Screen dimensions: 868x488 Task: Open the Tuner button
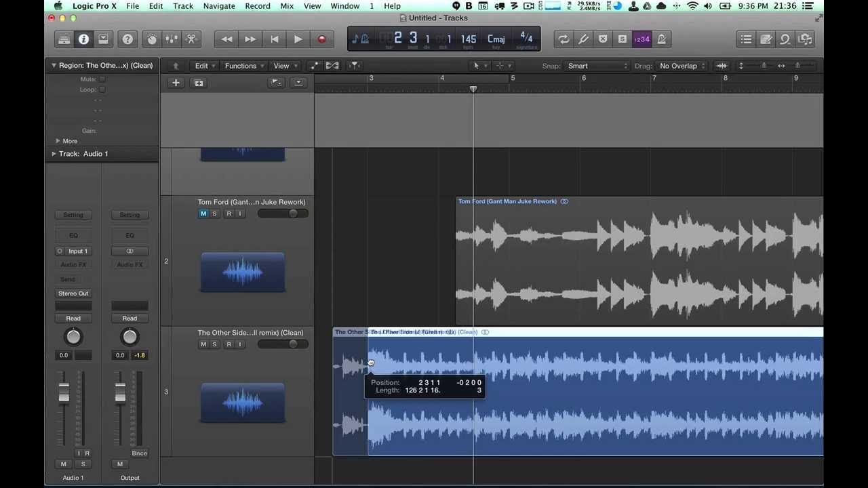(x=583, y=39)
